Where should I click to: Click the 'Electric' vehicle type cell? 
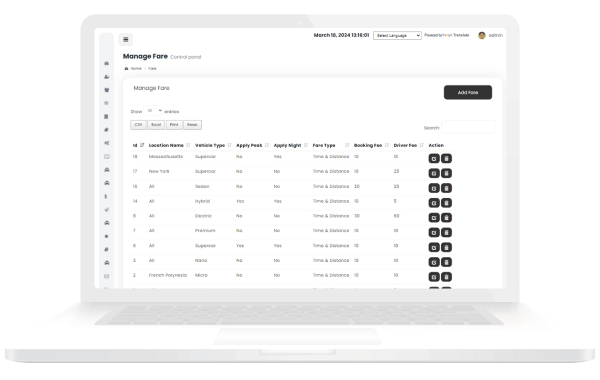tap(203, 216)
